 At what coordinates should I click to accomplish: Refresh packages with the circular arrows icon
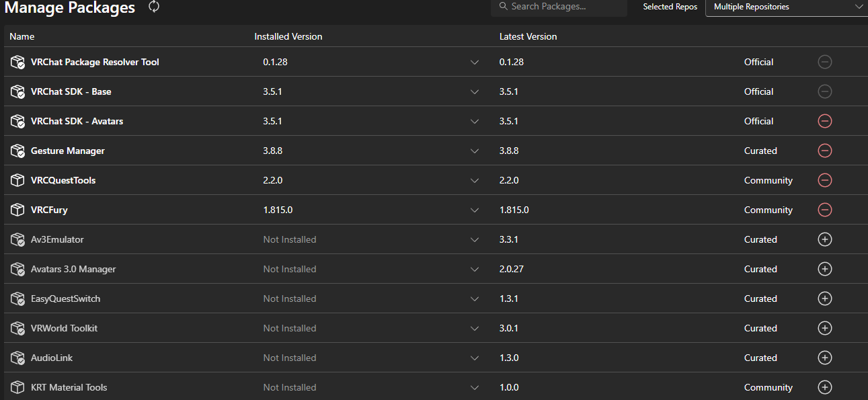point(154,7)
